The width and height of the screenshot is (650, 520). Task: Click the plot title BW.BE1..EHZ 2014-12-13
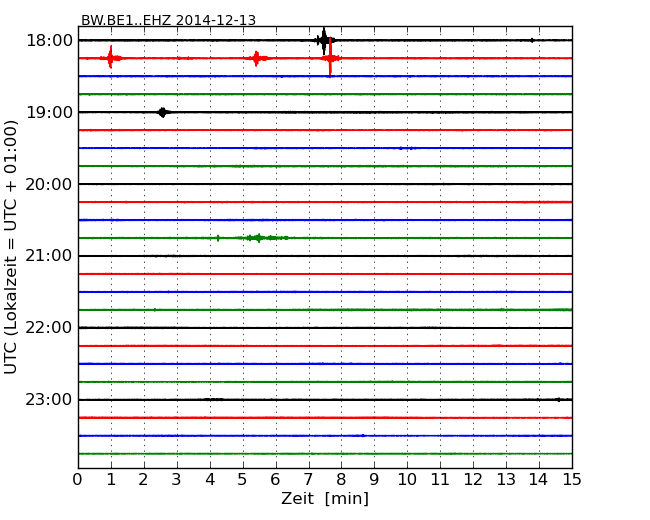tap(168, 20)
